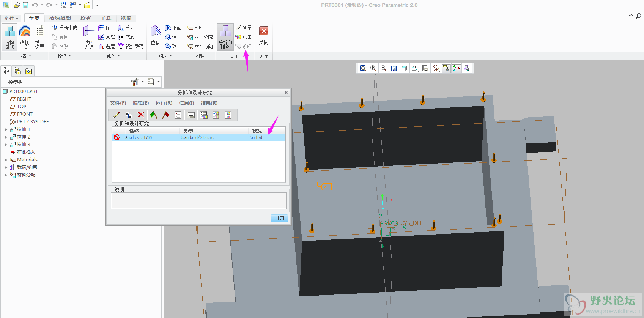Expand the 操作 group dropdown

[64, 56]
